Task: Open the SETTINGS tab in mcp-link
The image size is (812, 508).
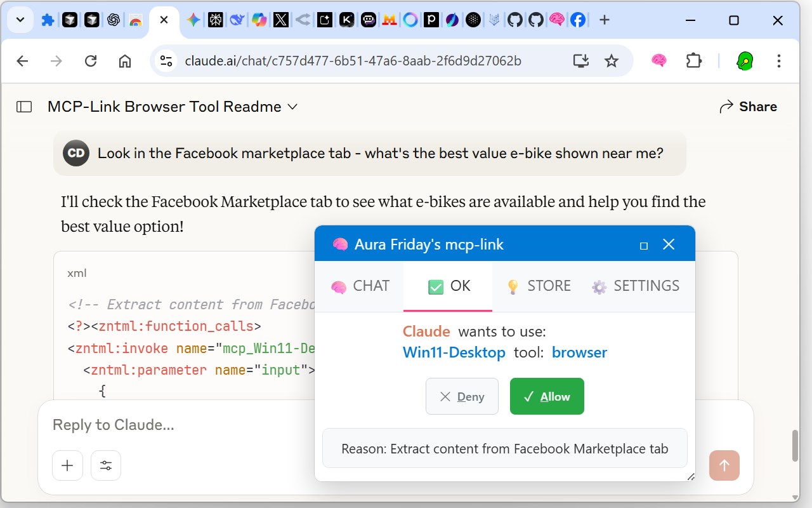Action: tap(635, 286)
